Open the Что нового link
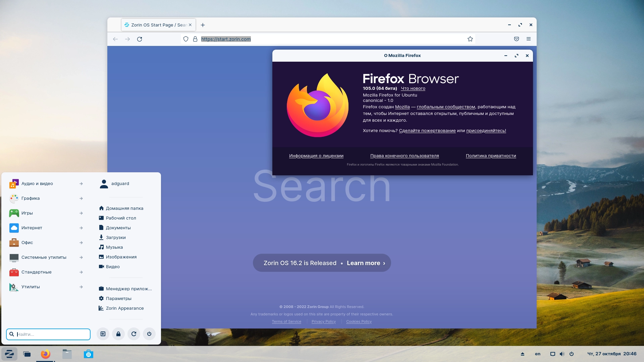 [x=413, y=88]
